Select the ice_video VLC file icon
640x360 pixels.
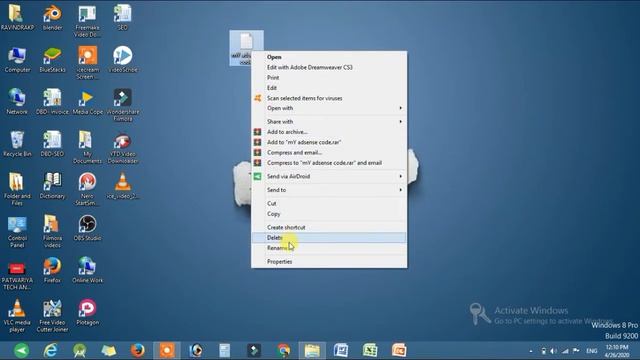[x=122, y=186]
